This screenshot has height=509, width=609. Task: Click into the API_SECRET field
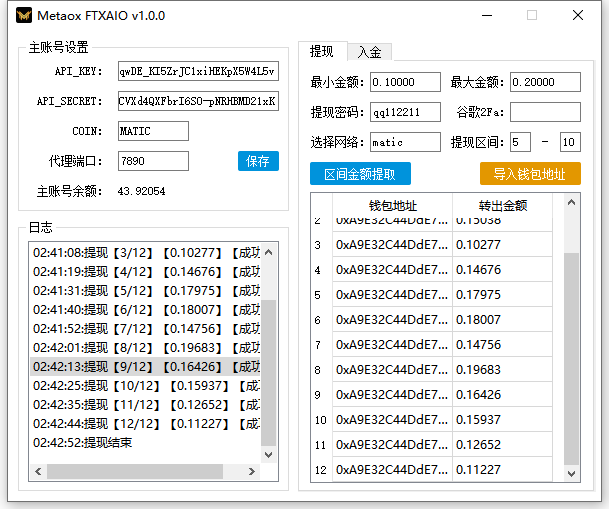198,102
